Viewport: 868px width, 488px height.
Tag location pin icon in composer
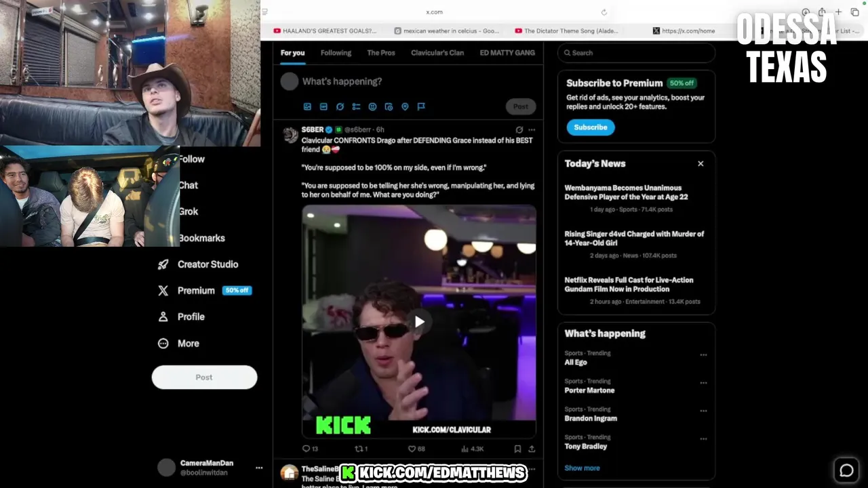point(405,106)
